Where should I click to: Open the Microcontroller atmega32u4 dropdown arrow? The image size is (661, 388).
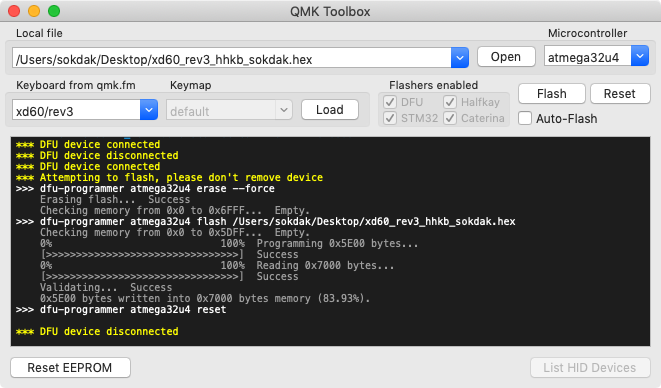(640, 56)
